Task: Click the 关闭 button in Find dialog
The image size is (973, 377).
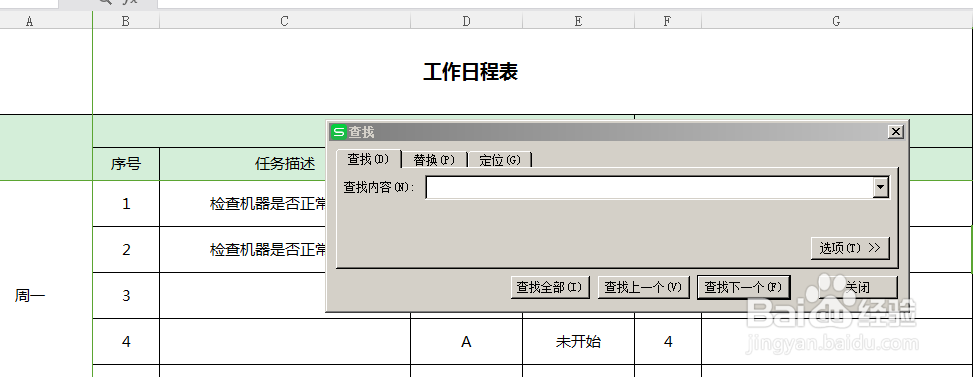Action: pyautogui.click(x=858, y=288)
